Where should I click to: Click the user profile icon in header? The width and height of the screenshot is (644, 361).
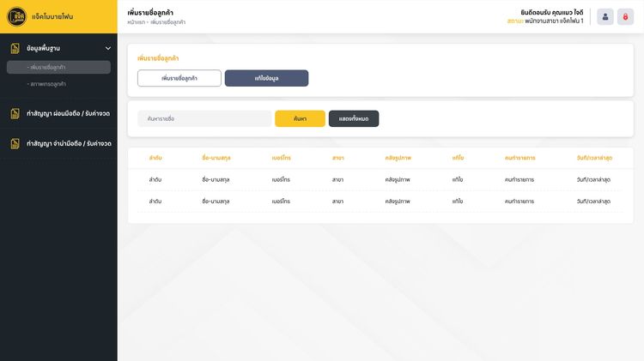click(605, 17)
